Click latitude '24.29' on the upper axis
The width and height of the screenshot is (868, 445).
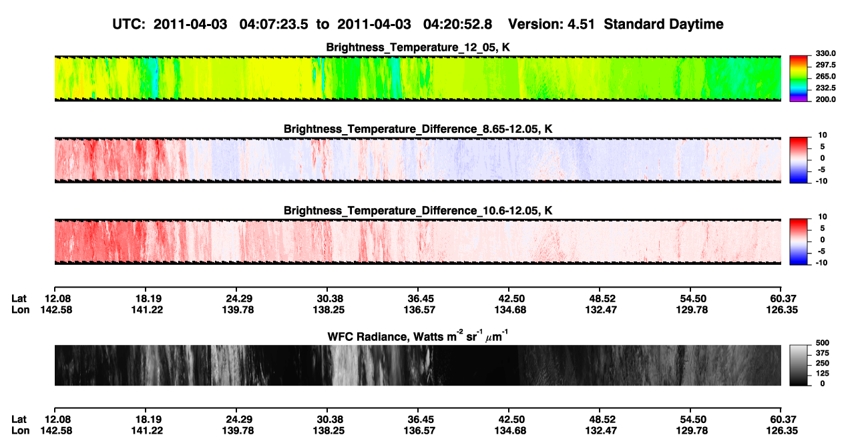click(x=238, y=299)
